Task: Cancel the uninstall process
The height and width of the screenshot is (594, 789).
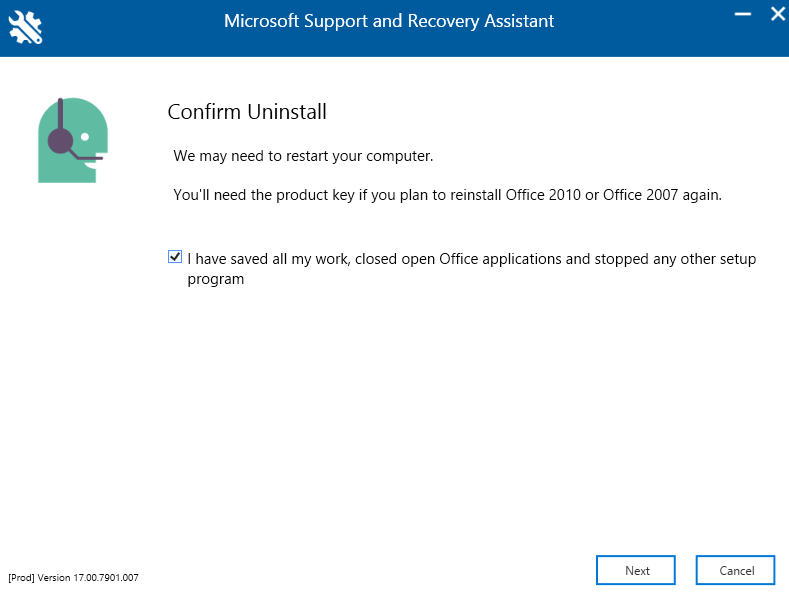Action: pyautogui.click(x=735, y=570)
